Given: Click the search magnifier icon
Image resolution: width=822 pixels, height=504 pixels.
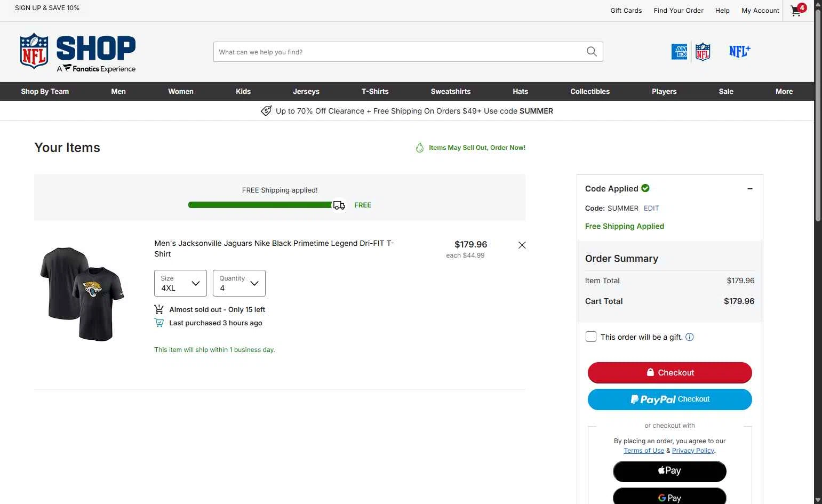Looking at the screenshot, I should [592, 52].
